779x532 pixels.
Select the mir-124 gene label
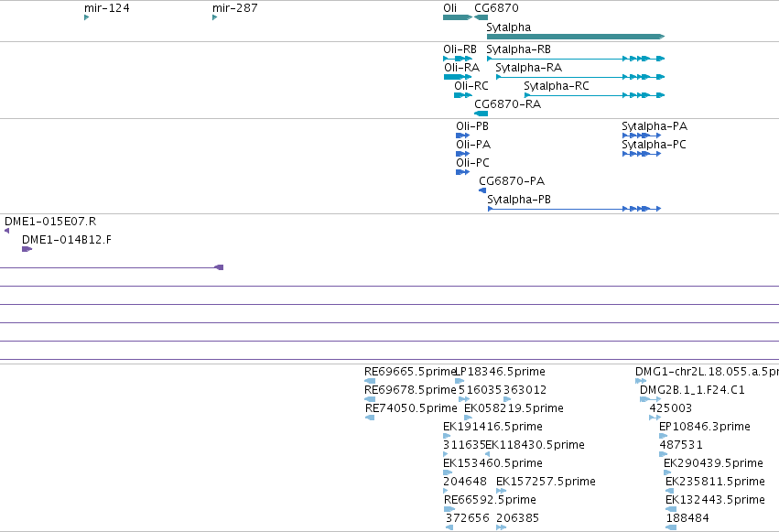pyautogui.click(x=107, y=8)
